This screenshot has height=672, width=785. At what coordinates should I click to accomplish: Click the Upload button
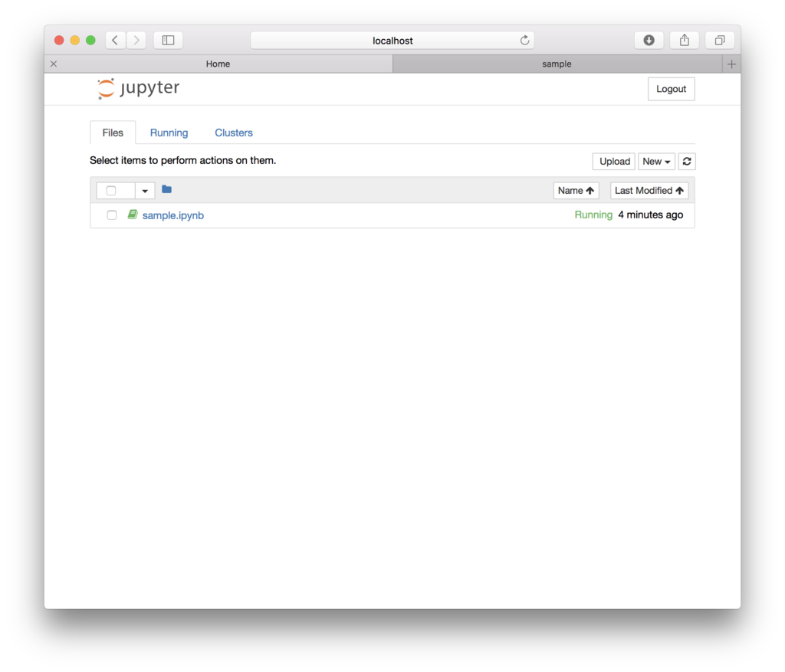pyautogui.click(x=614, y=161)
